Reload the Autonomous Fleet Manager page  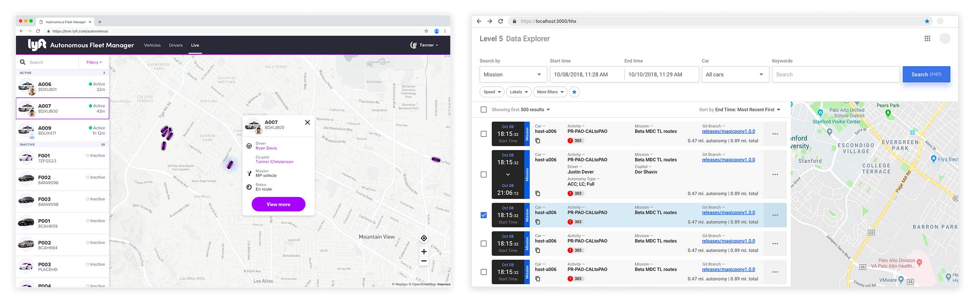click(38, 31)
